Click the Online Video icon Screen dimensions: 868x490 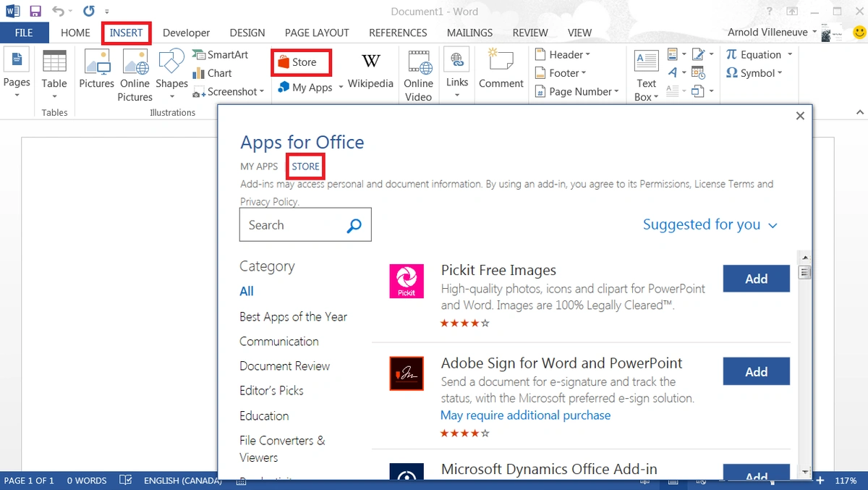click(x=418, y=74)
